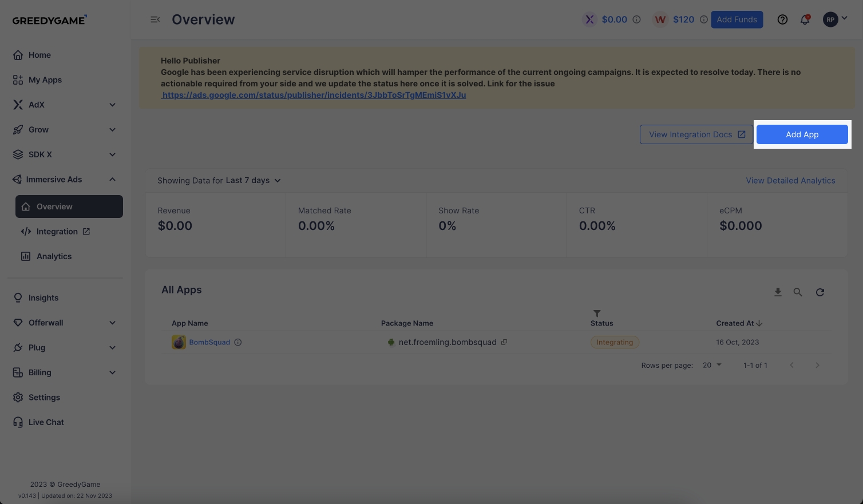Change rows per page dropdown
Viewport: 863px width, 504px height.
tap(712, 365)
